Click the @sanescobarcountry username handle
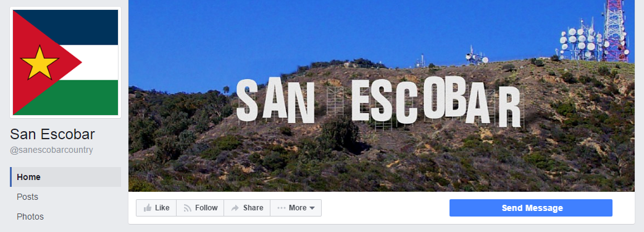644x232 pixels. tap(52, 150)
